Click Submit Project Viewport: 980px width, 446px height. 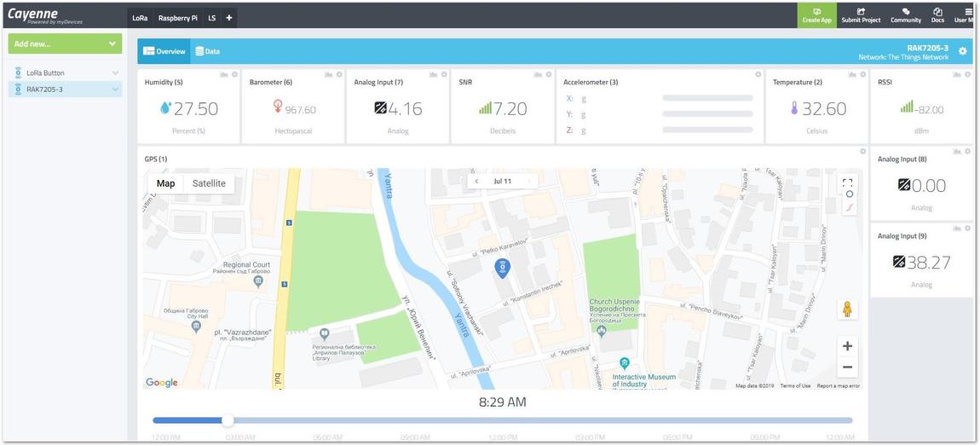coord(861,15)
